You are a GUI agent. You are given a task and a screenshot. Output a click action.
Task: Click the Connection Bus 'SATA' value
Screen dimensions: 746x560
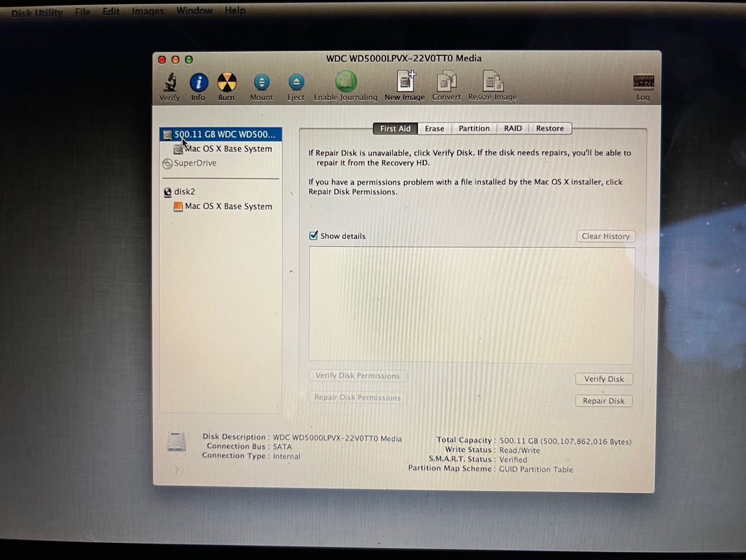tap(282, 447)
